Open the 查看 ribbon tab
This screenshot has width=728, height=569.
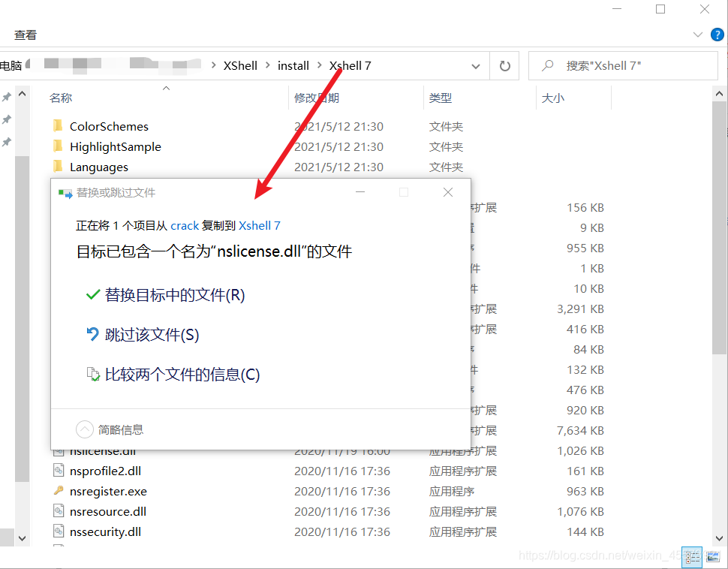click(x=25, y=35)
